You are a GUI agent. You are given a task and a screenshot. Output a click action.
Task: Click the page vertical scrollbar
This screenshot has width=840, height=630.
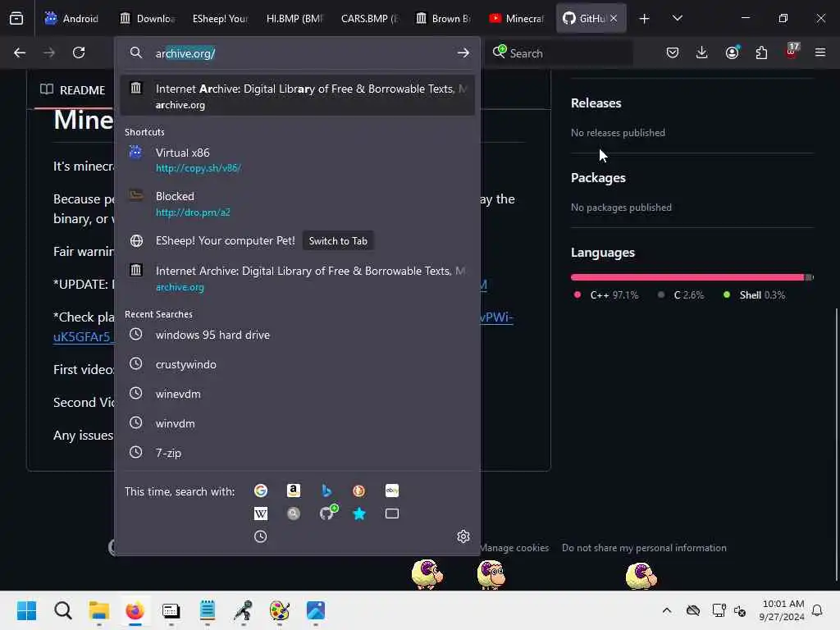click(x=836, y=445)
